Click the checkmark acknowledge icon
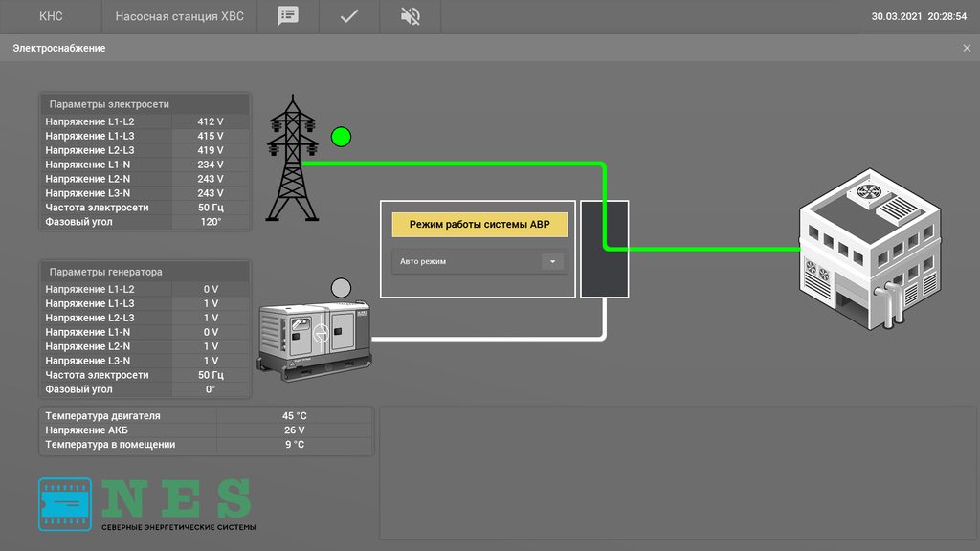980x551 pixels. pos(349,16)
